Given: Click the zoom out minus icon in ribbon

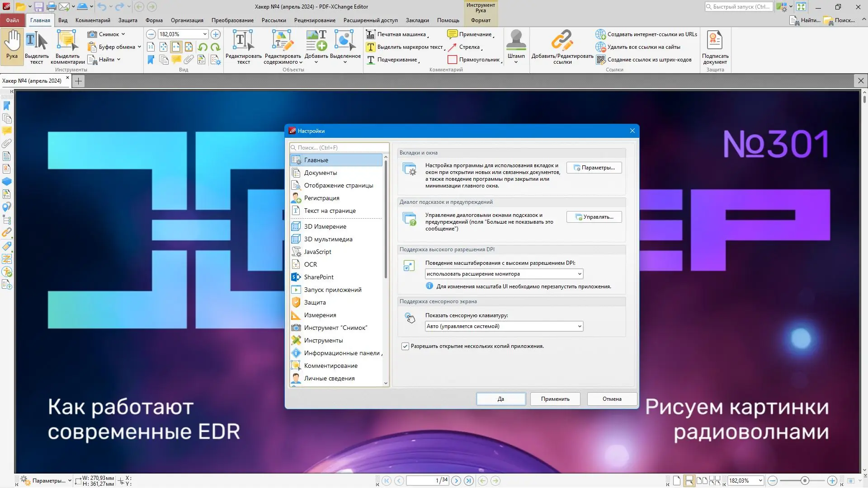Looking at the screenshot, I should coord(151,34).
